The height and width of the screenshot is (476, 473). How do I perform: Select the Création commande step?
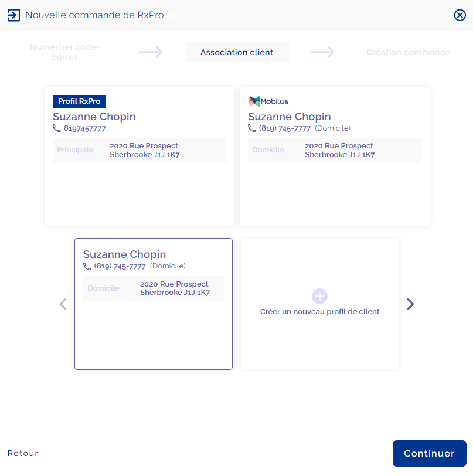409,52
